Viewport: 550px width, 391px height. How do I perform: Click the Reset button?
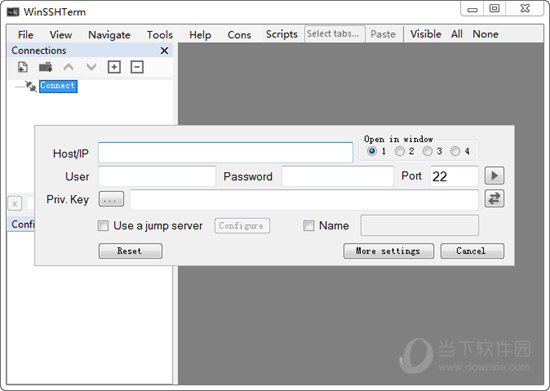130,251
